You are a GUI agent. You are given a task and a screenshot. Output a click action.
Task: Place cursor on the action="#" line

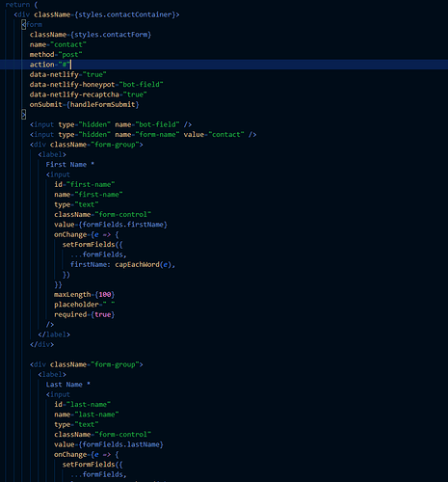[x=224, y=65]
